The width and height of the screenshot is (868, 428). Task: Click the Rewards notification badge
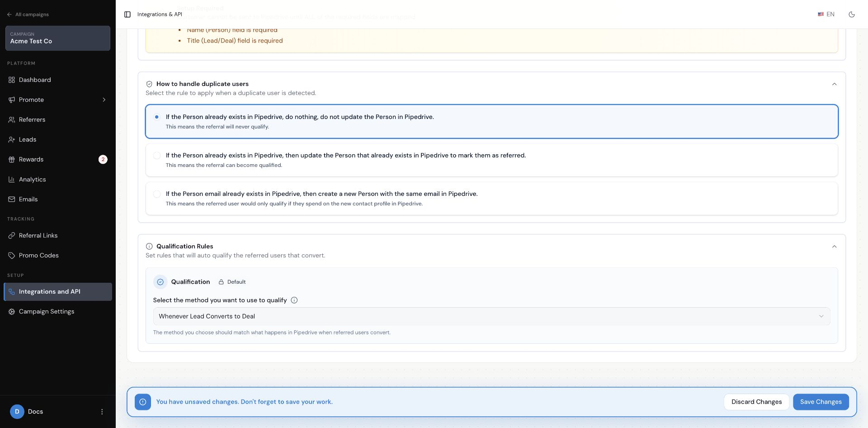pyautogui.click(x=103, y=160)
